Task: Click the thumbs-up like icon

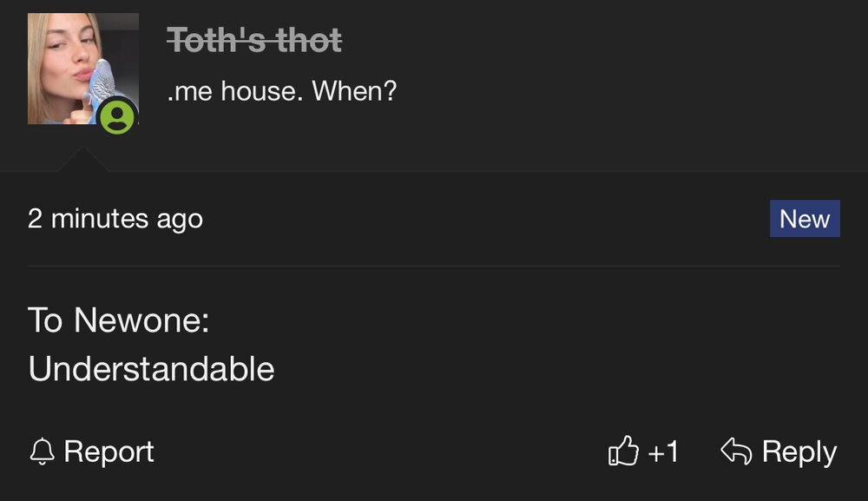Action: (x=623, y=451)
